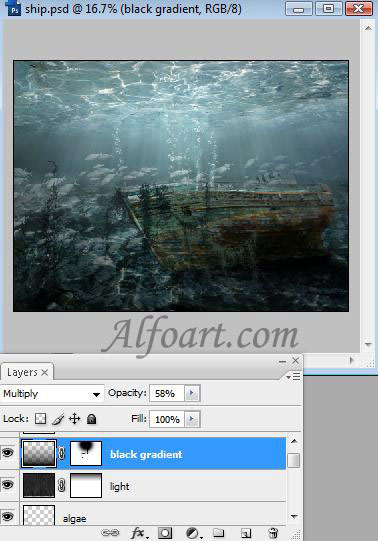Create a new layer
The height and width of the screenshot is (541, 378).
(246, 533)
